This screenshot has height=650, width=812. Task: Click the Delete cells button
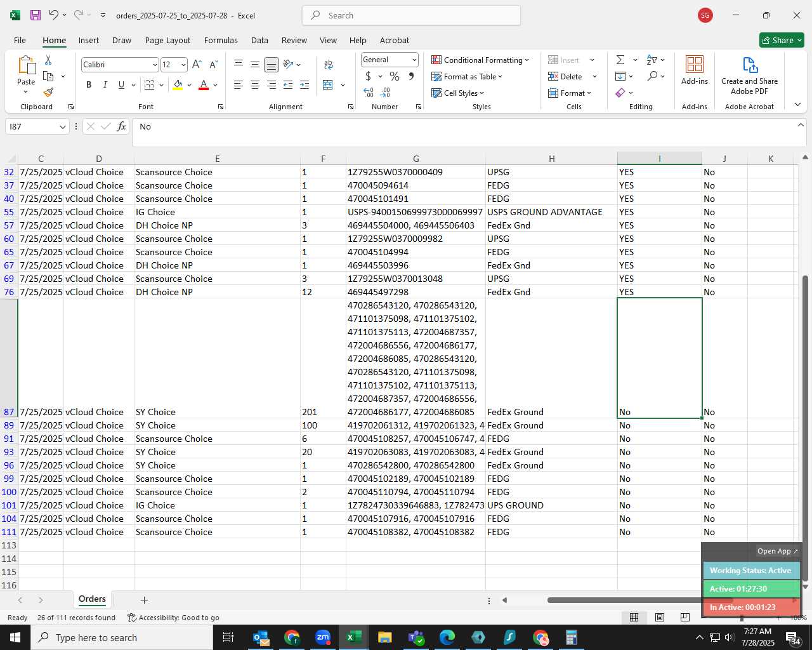tap(566, 76)
